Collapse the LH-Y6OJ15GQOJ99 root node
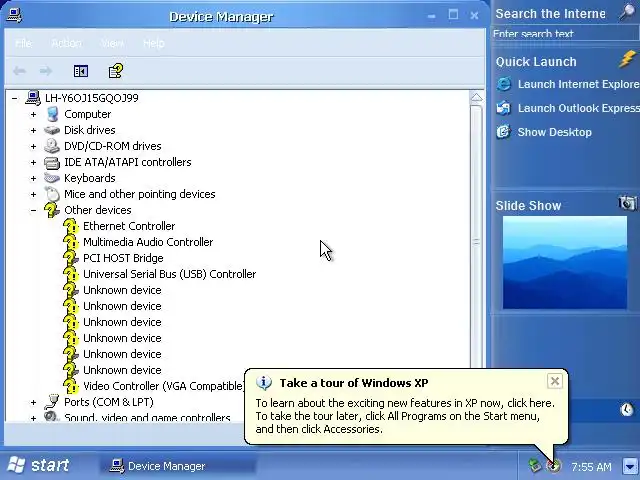640x480 pixels. point(15,98)
